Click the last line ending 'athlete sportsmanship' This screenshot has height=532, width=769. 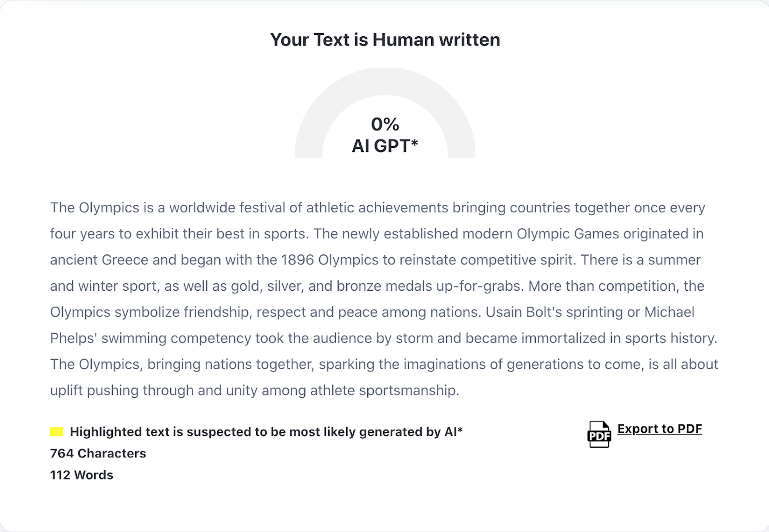[x=255, y=390]
